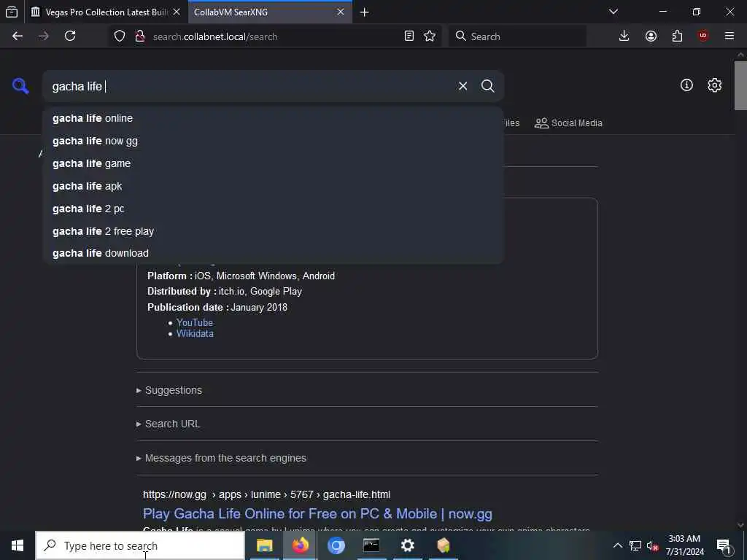Launch Chromium from taskbar
747x560 pixels.
coord(336,545)
